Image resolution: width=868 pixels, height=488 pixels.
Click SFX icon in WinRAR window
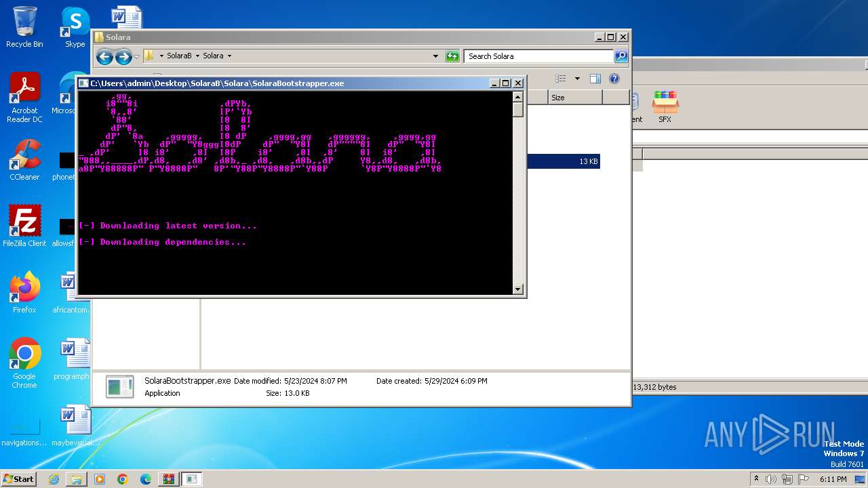pos(665,107)
